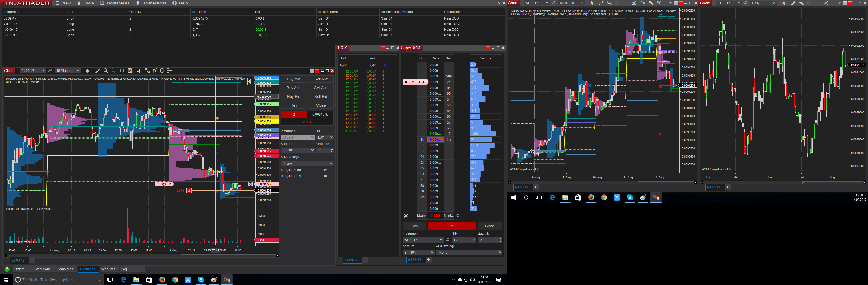Click the Buy Mkt button

coord(293,79)
